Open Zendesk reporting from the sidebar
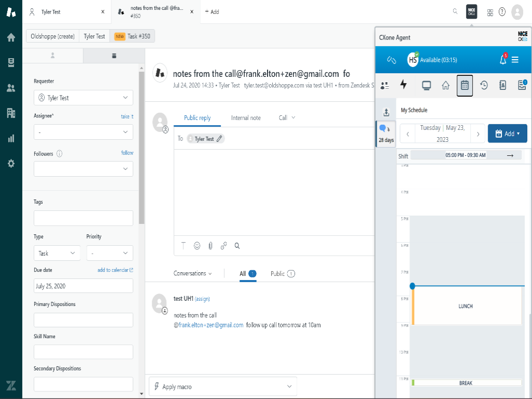This screenshot has width=532, height=399. (x=11, y=138)
